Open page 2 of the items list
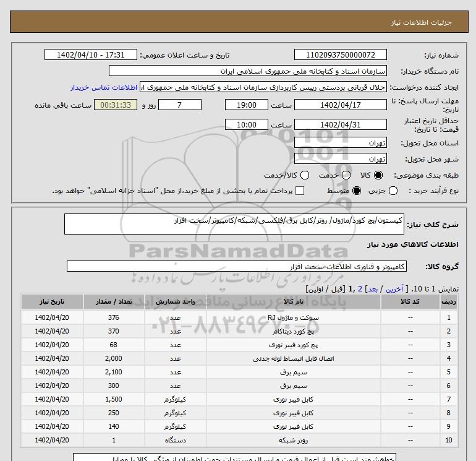The height and width of the screenshot is (461, 476). [360, 289]
